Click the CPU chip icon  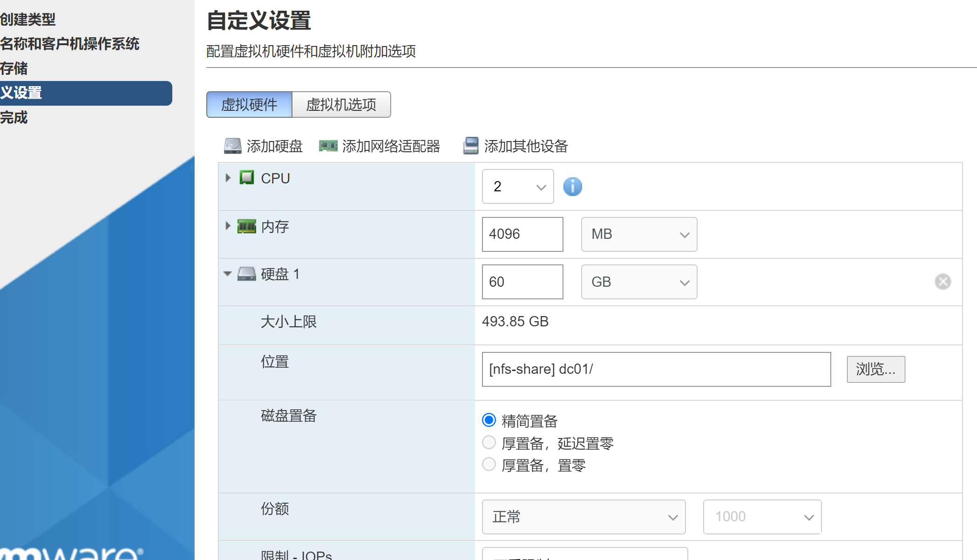tap(247, 178)
